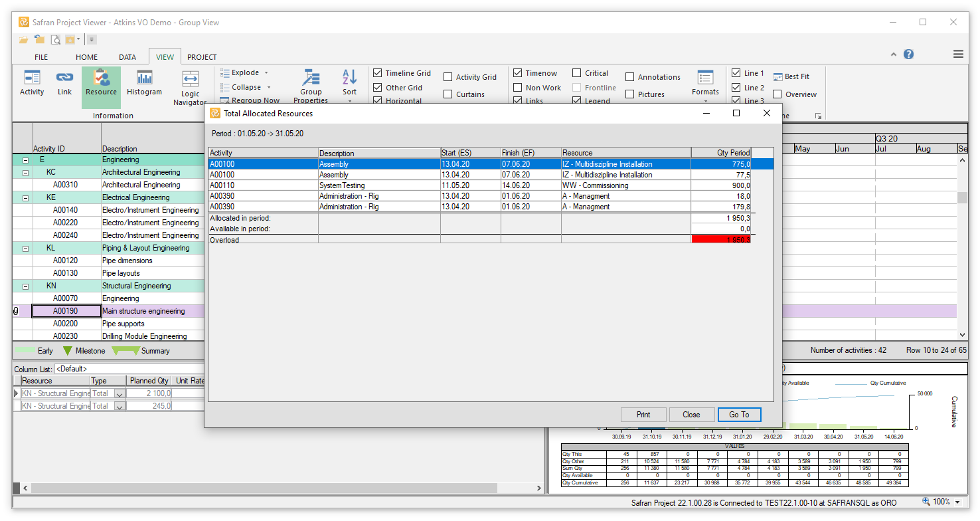
Task: Open the Logic Navigator
Action: click(190, 86)
